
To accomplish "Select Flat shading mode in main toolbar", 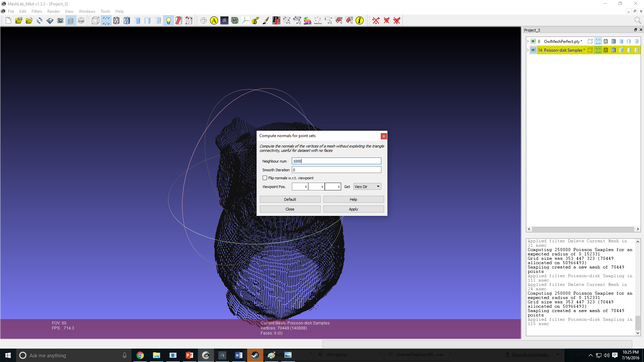I will 137,21.
